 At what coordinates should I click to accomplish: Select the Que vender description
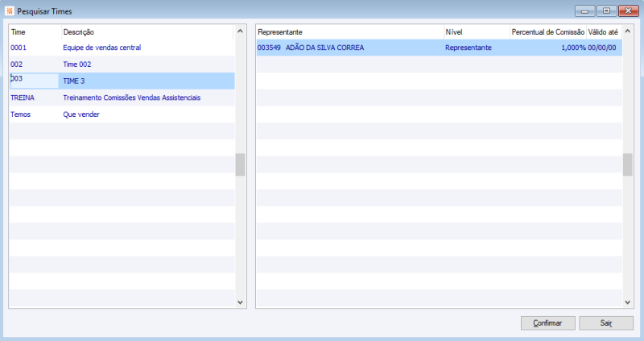click(x=81, y=114)
